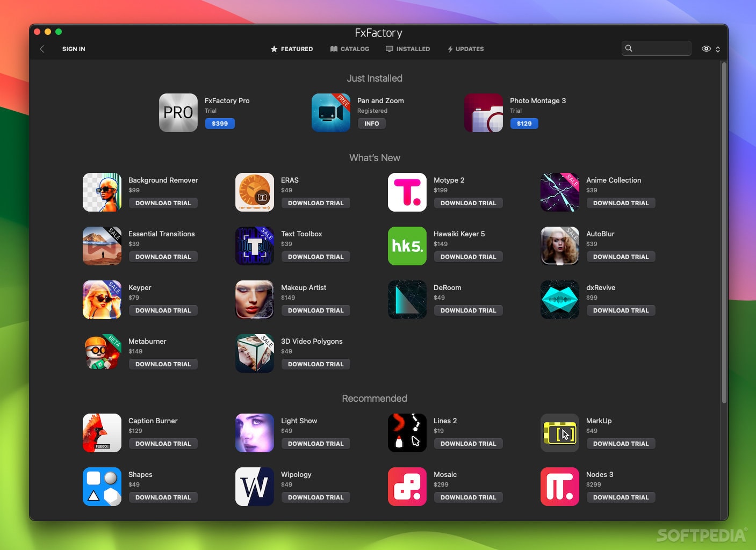Focus the search input field
The width and height of the screenshot is (756, 550).
(x=657, y=48)
